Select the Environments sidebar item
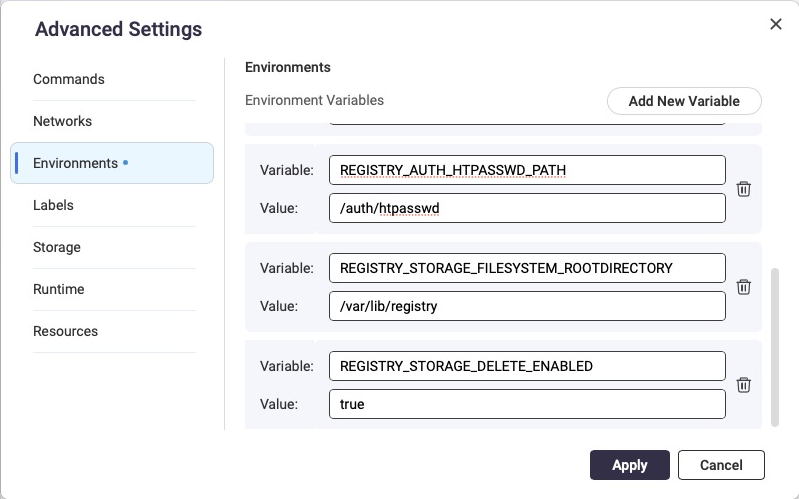 point(76,163)
